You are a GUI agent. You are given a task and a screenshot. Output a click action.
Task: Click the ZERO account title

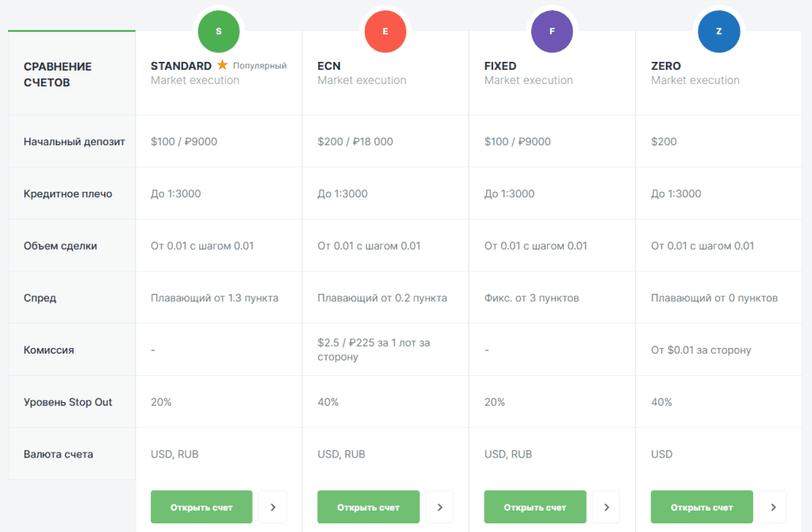click(x=666, y=66)
